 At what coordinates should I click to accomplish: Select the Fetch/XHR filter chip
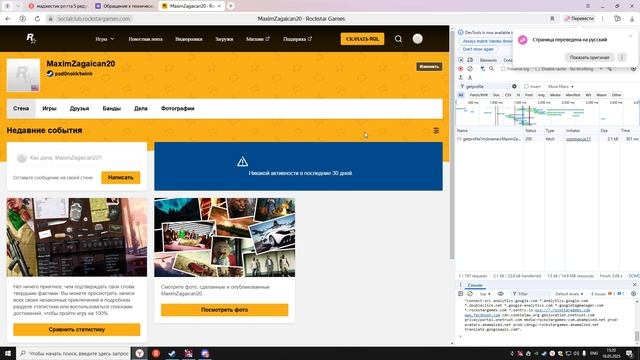pos(478,95)
